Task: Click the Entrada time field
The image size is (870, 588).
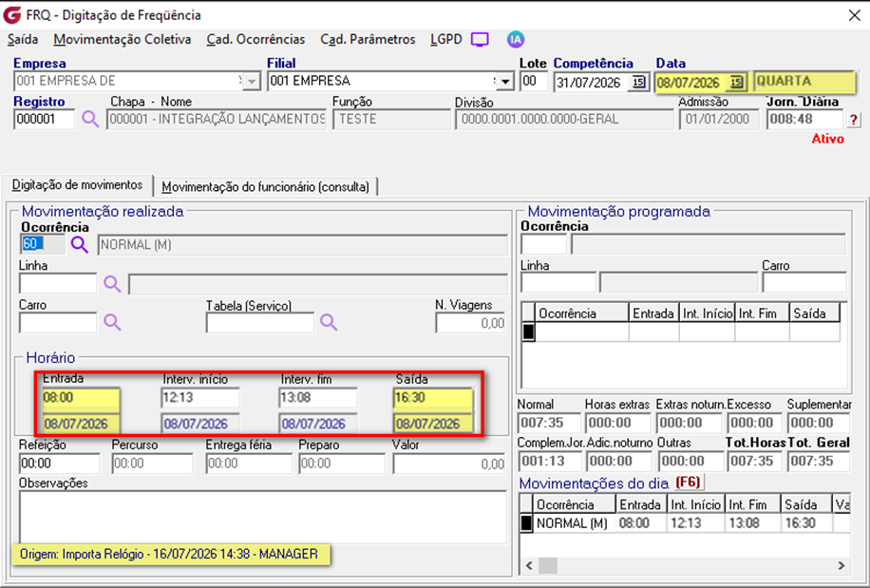Action: click(x=81, y=397)
